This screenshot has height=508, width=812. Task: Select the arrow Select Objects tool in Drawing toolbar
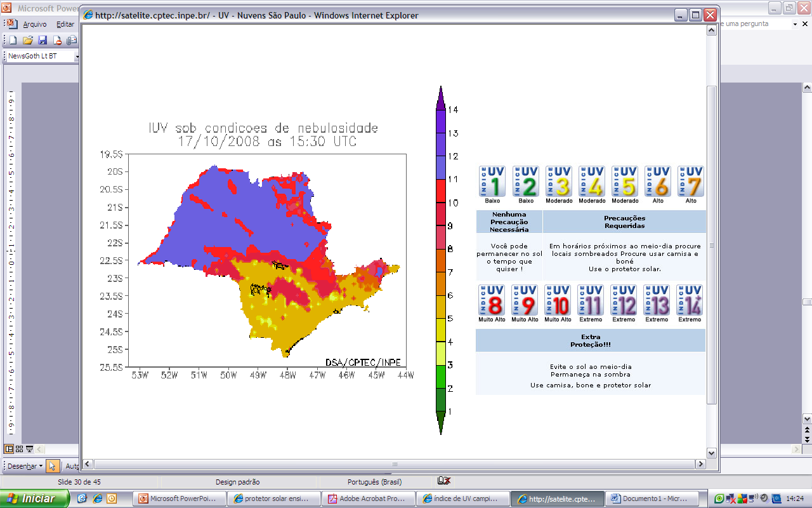[x=53, y=465]
